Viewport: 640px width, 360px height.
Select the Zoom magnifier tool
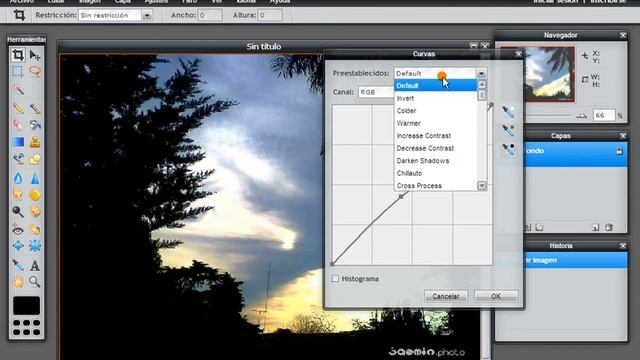(35, 282)
